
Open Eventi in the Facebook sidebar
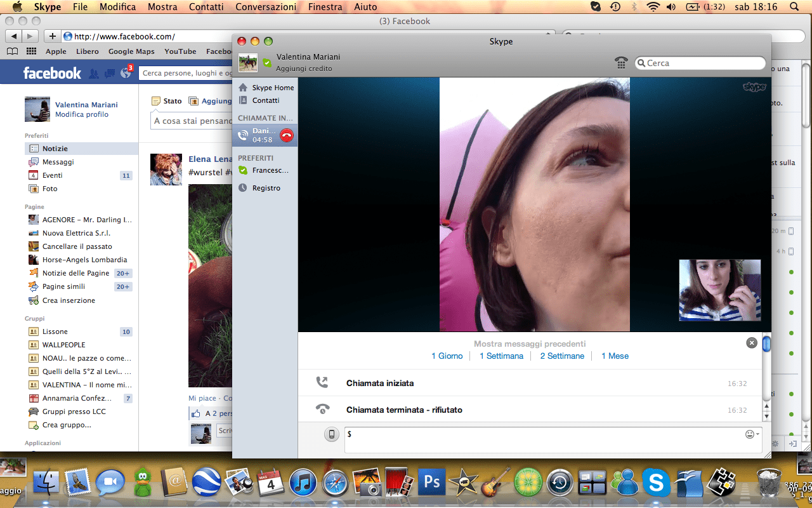[52, 175]
